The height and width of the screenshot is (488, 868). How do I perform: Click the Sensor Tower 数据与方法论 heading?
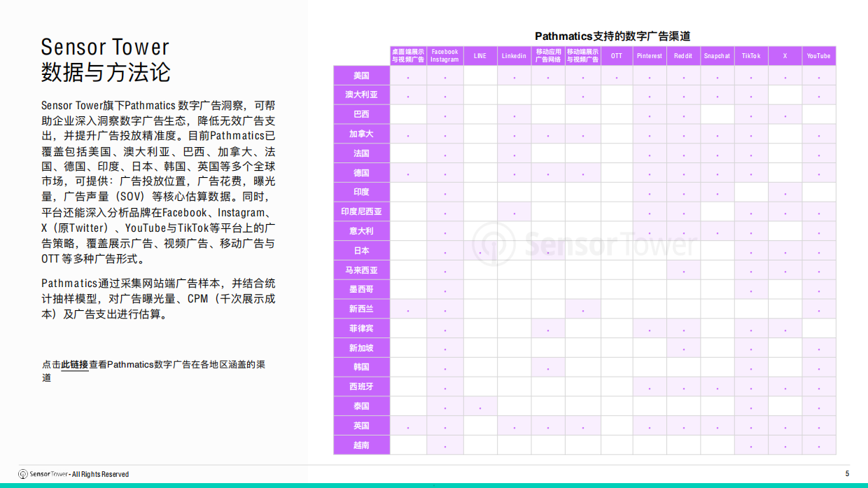(106, 60)
